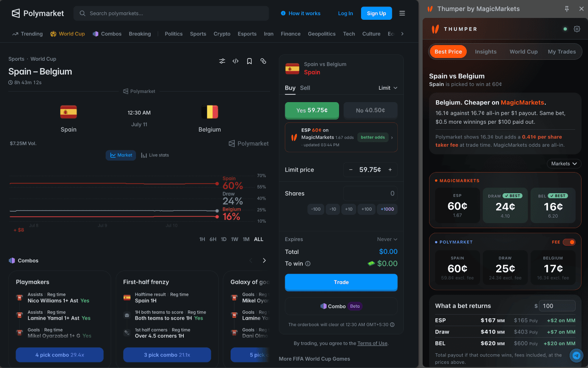Image resolution: width=588 pixels, height=368 pixels.
Task: Switch chart to Market view
Action: coord(121,155)
